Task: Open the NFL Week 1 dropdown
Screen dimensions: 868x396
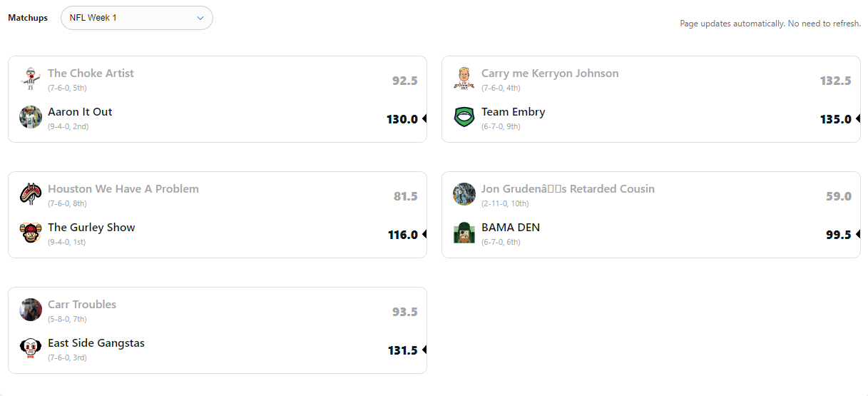Action: [x=136, y=18]
